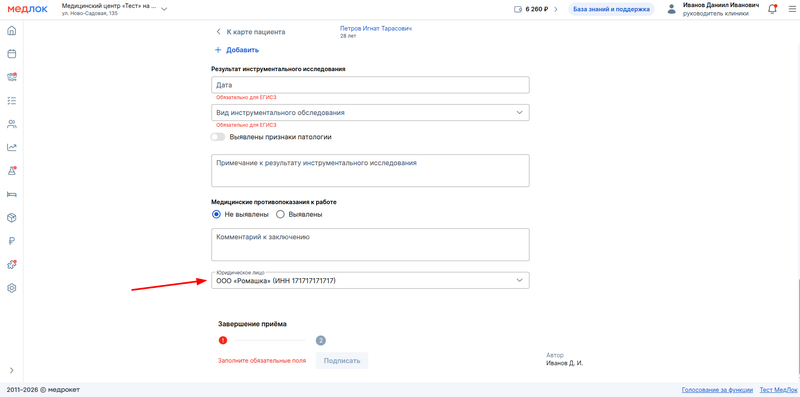Click the Подписать button
The height and width of the screenshot is (397, 800).
pos(342,361)
